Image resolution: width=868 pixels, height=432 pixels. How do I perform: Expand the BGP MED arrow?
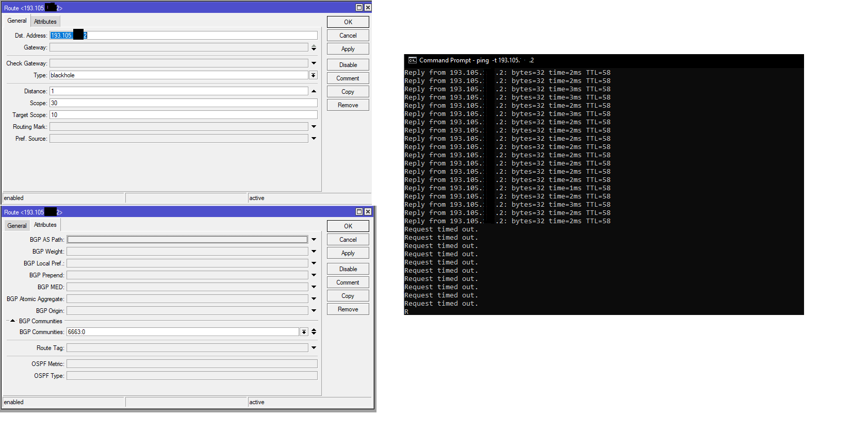[x=314, y=287]
